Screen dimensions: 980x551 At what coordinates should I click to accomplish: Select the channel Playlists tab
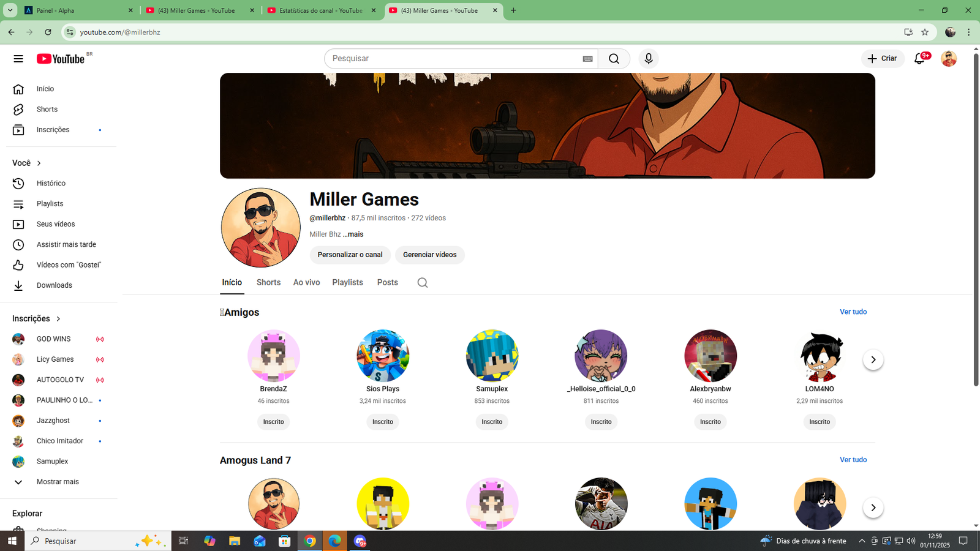click(x=347, y=282)
